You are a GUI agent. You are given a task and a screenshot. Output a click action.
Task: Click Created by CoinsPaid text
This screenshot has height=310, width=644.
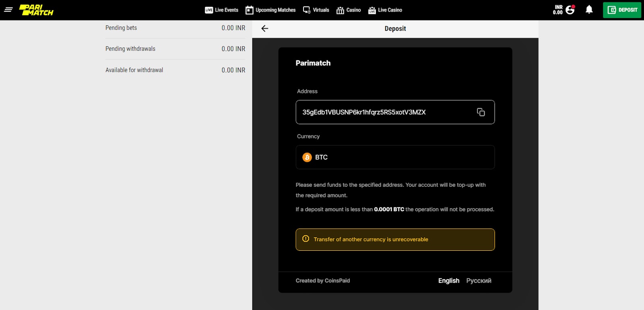322,281
